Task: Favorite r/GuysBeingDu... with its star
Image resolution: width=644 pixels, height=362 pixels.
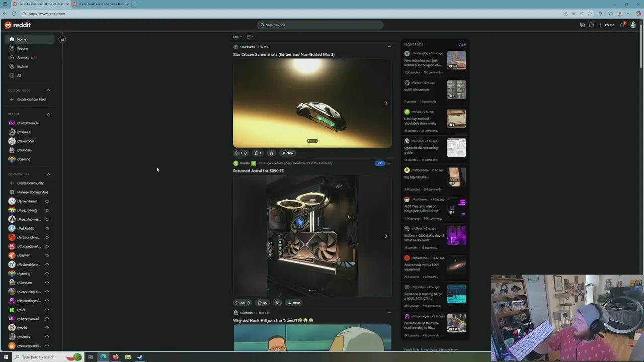Action: coord(47,292)
